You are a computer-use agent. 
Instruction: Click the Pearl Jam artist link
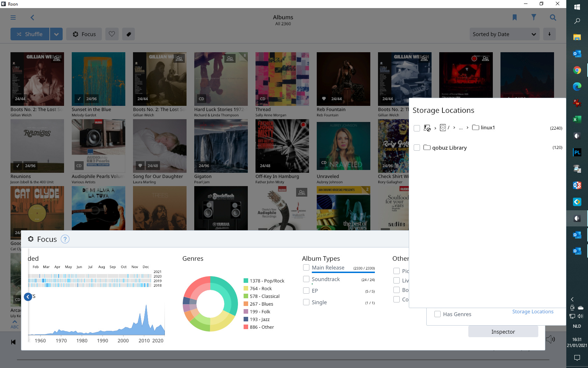pos(203,182)
